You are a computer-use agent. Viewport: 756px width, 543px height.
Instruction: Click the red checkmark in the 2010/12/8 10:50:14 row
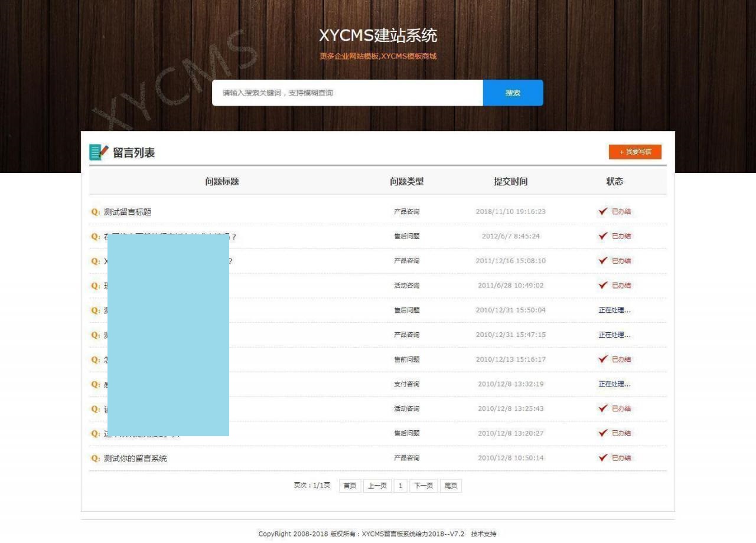click(x=602, y=458)
